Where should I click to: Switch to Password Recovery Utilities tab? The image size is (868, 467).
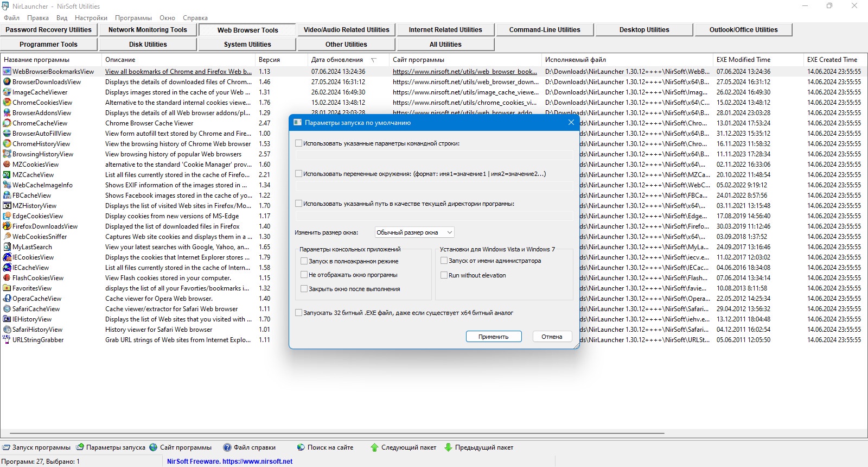49,30
